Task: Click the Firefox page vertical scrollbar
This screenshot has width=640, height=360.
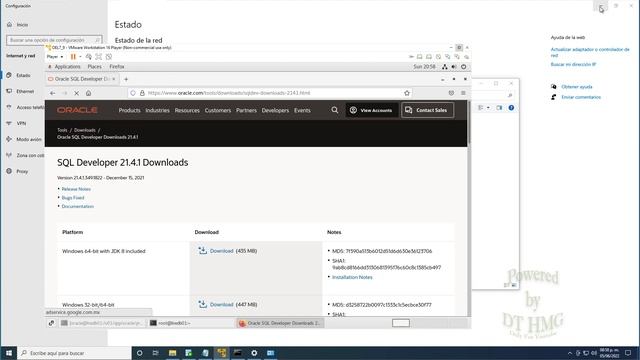Action: point(469,122)
